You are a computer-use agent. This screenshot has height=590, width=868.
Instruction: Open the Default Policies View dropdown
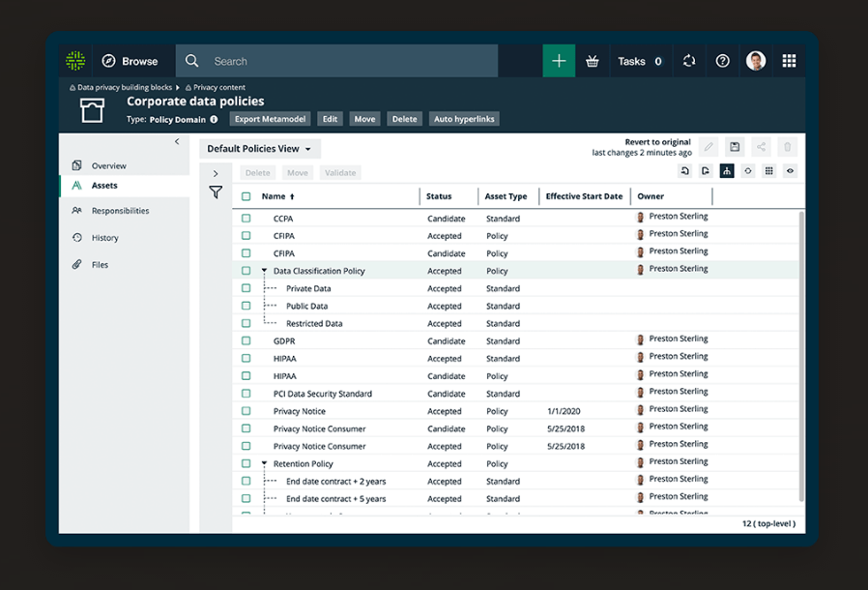pyautogui.click(x=259, y=148)
